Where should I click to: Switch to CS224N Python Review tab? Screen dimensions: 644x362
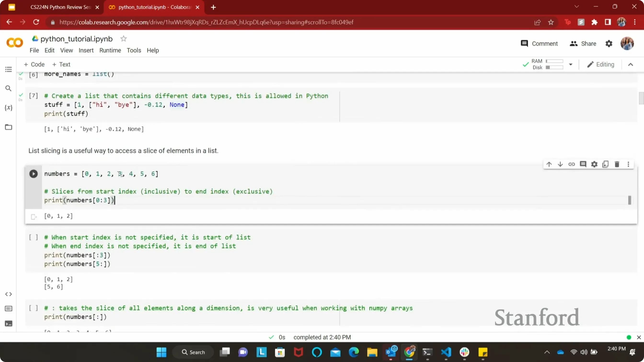[x=61, y=7]
